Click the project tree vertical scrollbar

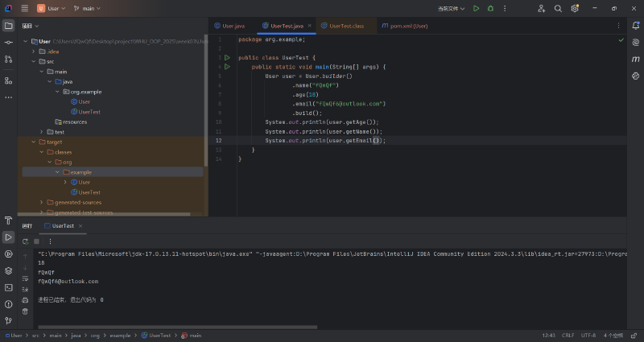click(x=206, y=101)
